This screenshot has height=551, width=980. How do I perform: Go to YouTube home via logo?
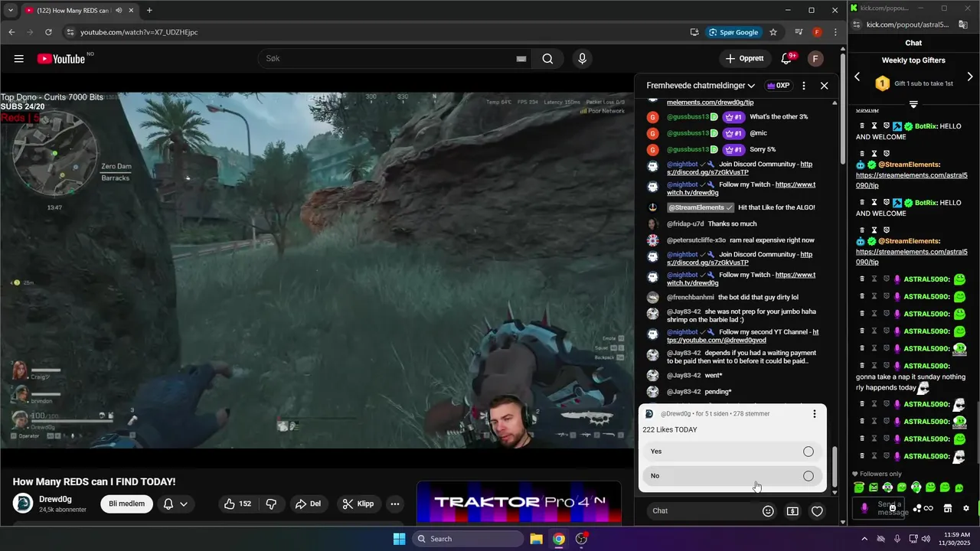tap(61, 59)
